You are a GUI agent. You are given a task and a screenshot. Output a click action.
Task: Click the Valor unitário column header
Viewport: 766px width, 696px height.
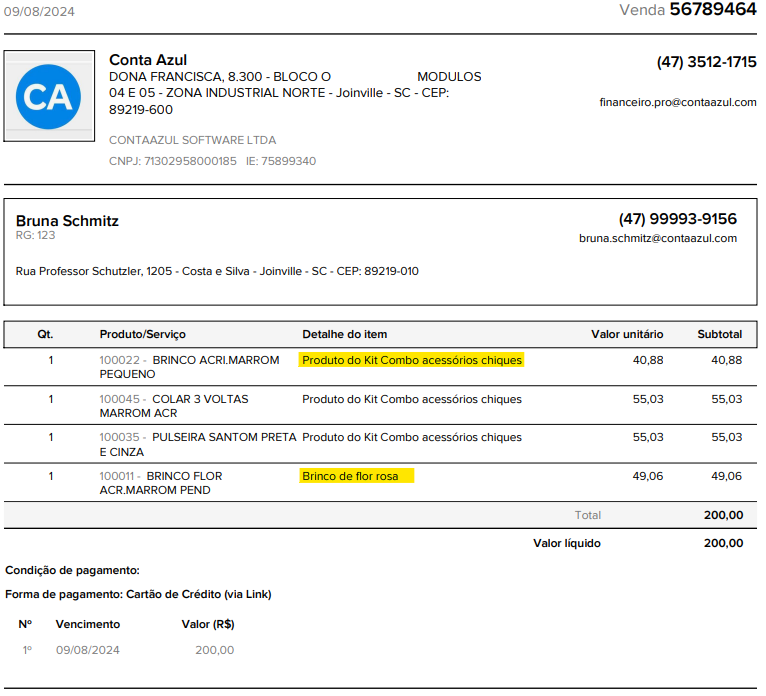[x=627, y=335]
